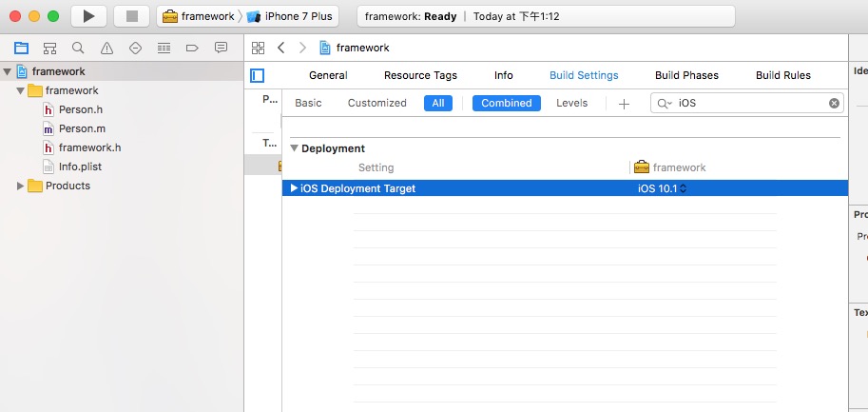Switch to the Info tab

pyautogui.click(x=504, y=75)
